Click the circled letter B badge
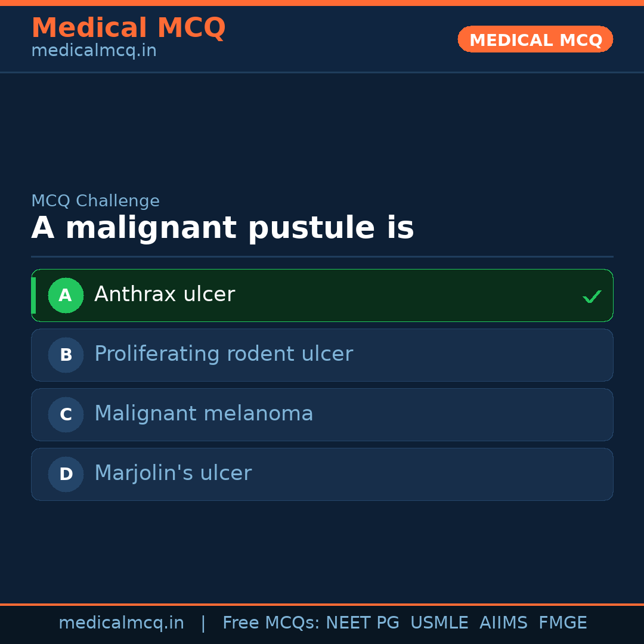 [66, 355]
